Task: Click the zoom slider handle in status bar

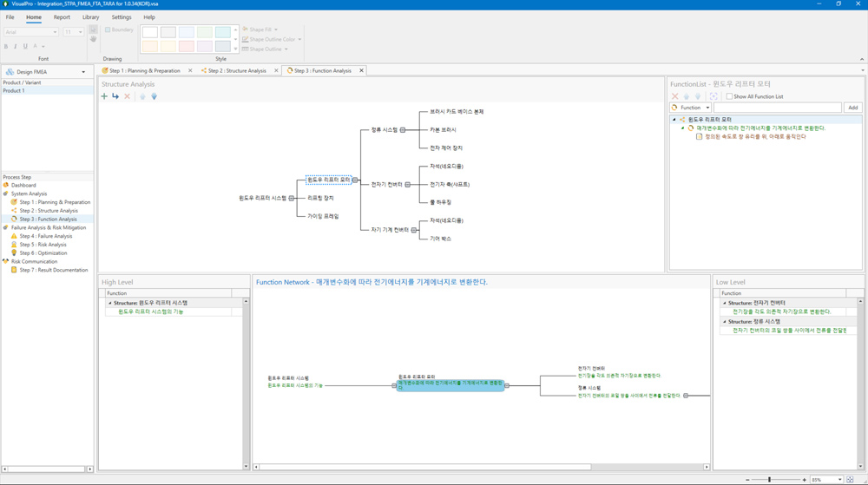Action: coord(769,480)
